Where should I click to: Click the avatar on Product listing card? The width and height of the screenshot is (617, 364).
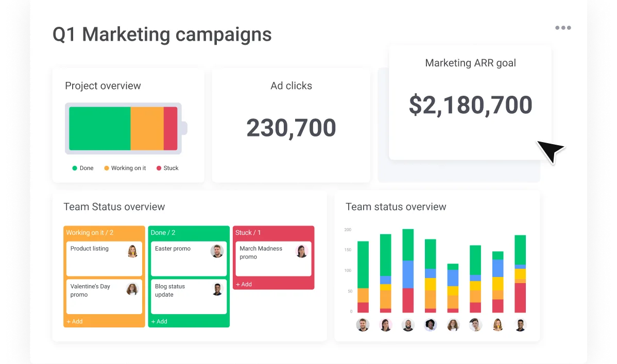[x=132, y=251]
